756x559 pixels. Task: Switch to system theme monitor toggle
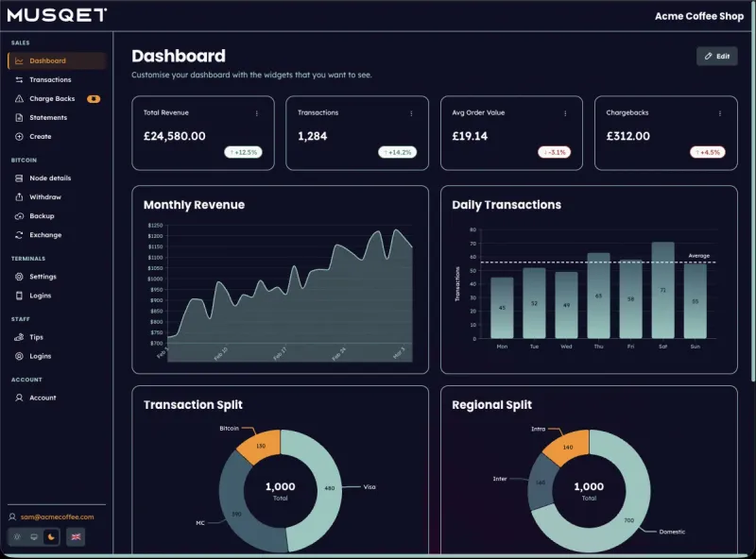[x=34, y=536]
